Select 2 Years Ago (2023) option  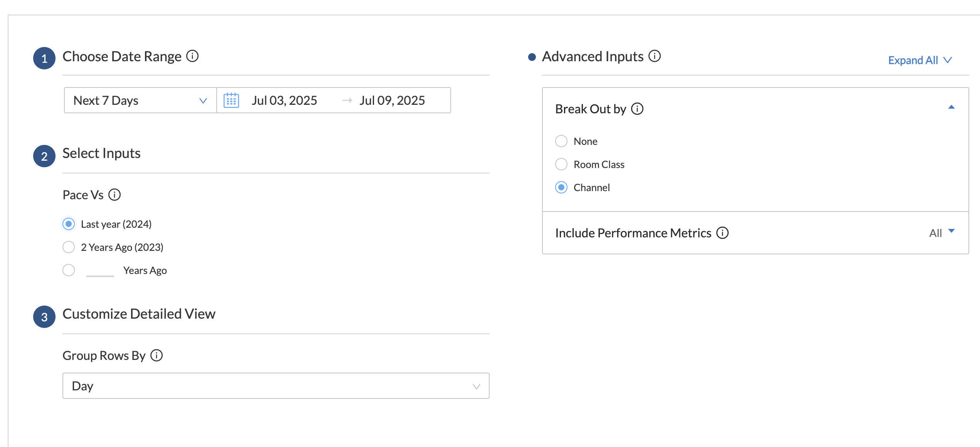pyautogui.click(x=69, y=247)
